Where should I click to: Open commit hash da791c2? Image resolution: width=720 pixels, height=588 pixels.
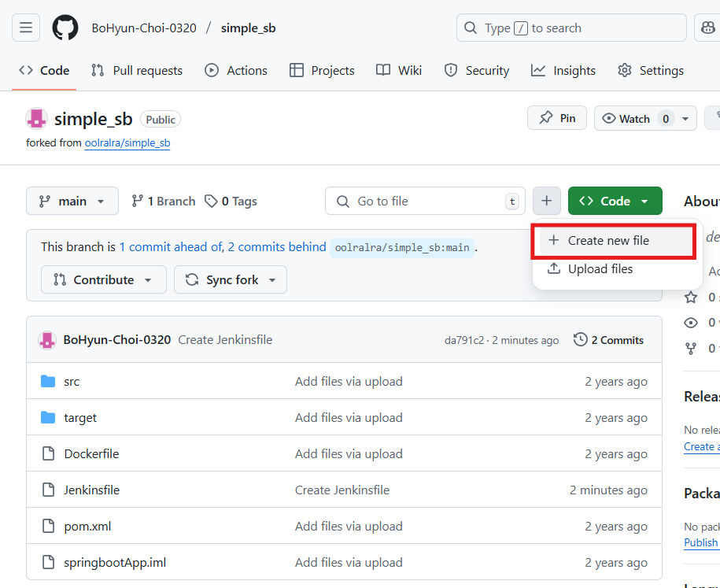[464, 340]
